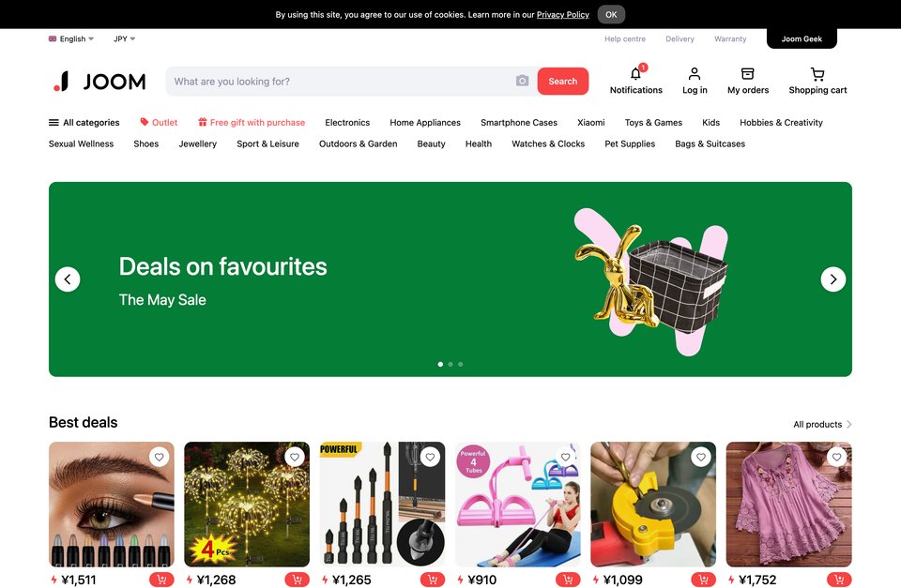Open the Shopping cart icon

tap(817, 74)
